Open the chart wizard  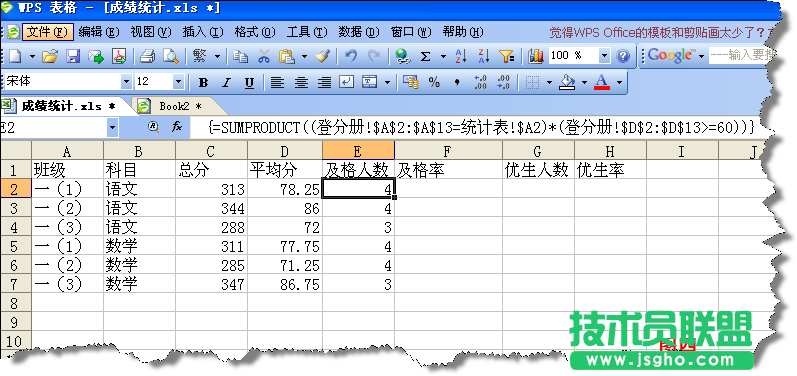coord(536,56)
